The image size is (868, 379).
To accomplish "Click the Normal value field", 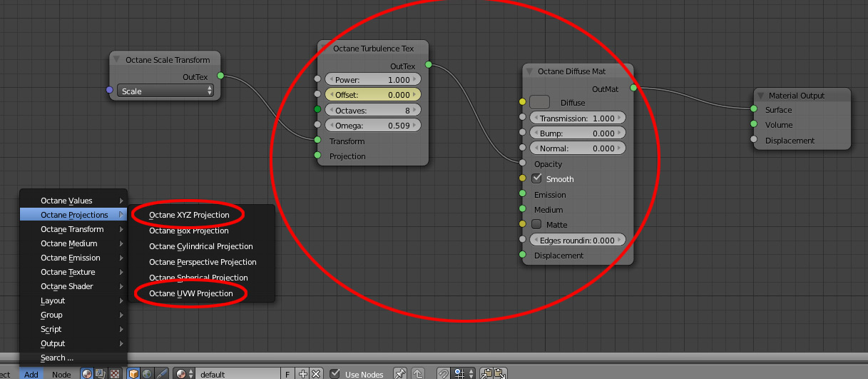I will point(578,148).
